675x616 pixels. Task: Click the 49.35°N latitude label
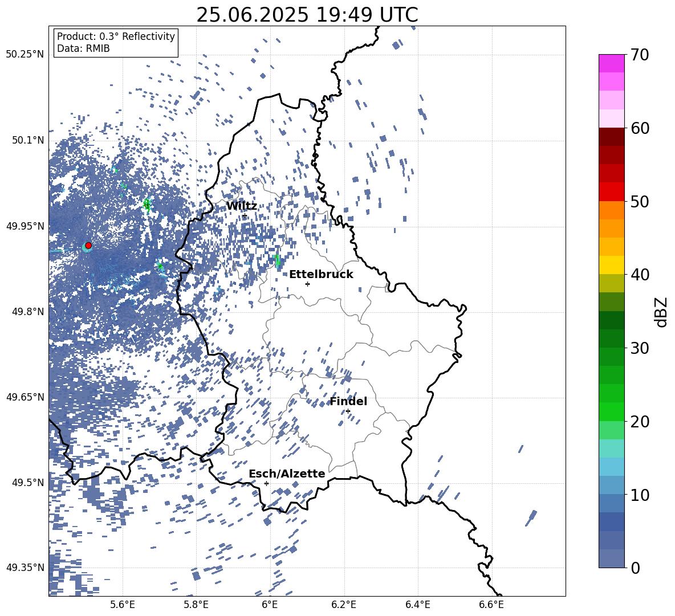(x=25, y=568)
